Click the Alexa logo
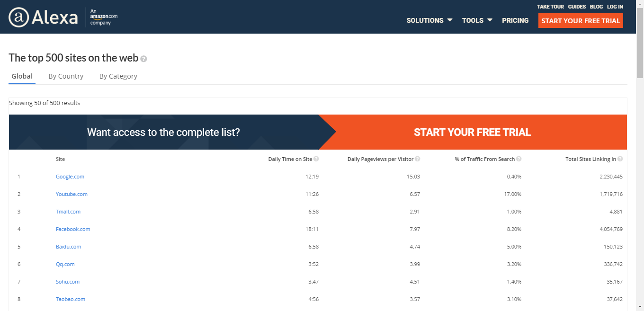The image size is (644, 311). pos(43,18)
